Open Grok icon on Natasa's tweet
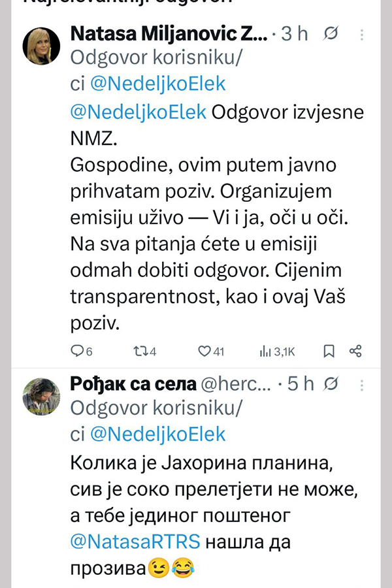 332,34
